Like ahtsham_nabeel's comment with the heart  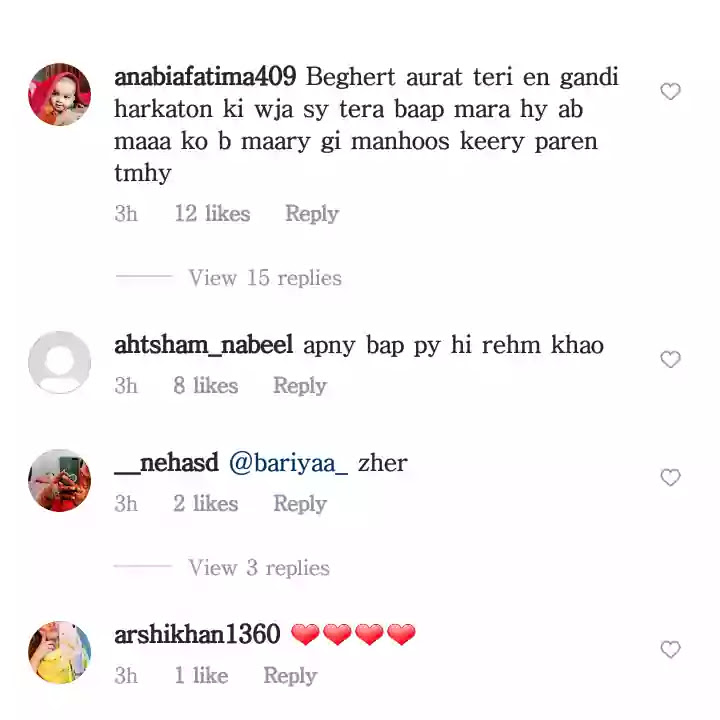pyautogui.click(x=670, y=359)
